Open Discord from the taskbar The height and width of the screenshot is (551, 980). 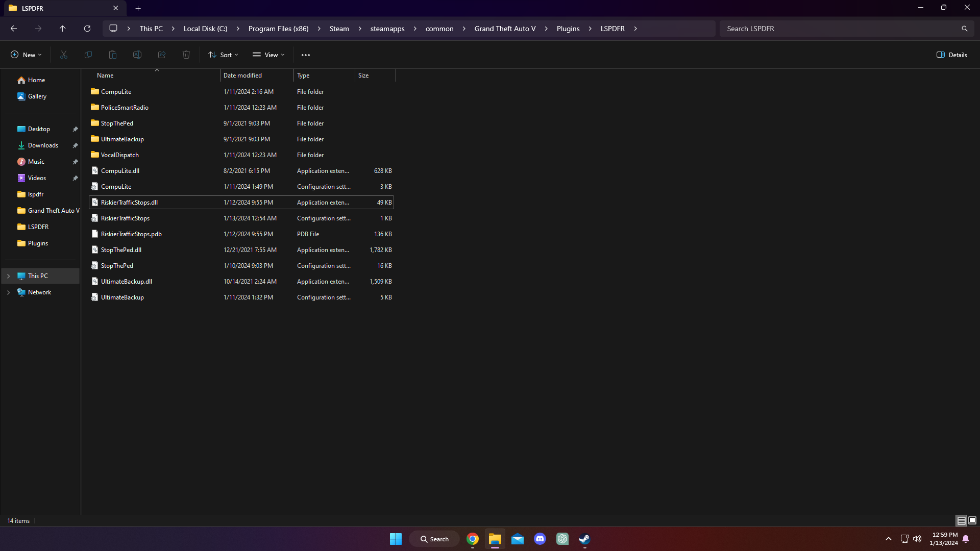(x=540, y=539)
